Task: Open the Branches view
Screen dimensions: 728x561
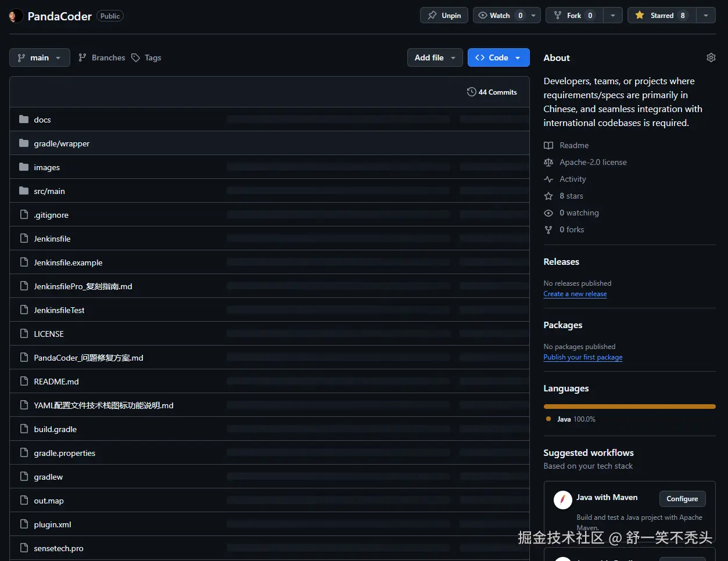Action: coord(102,57)
